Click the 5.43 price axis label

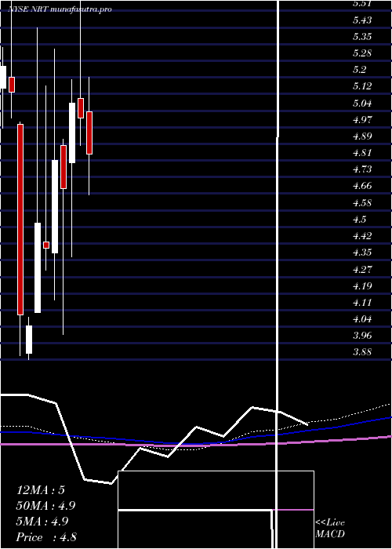362,20
